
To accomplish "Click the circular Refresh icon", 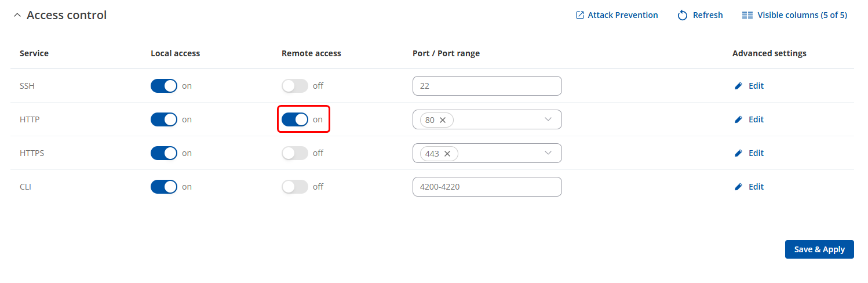I will (x=683, y=15).
